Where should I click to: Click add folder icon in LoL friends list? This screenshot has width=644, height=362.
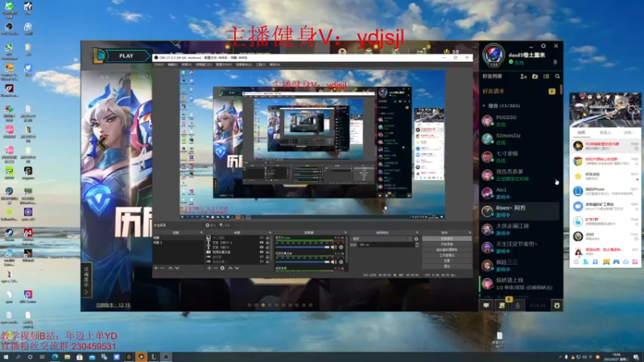point(535,76)
